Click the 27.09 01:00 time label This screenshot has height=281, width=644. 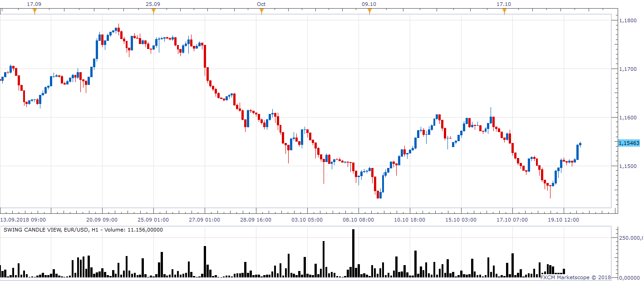[205, 220]
